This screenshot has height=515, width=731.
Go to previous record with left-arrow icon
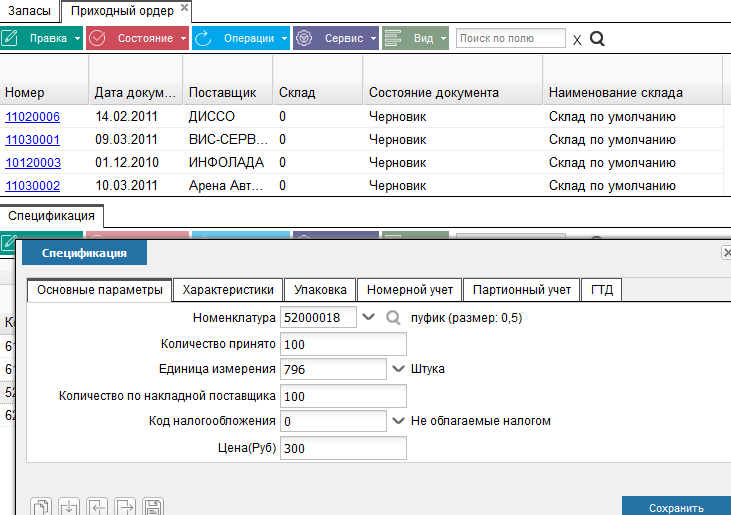97,507
